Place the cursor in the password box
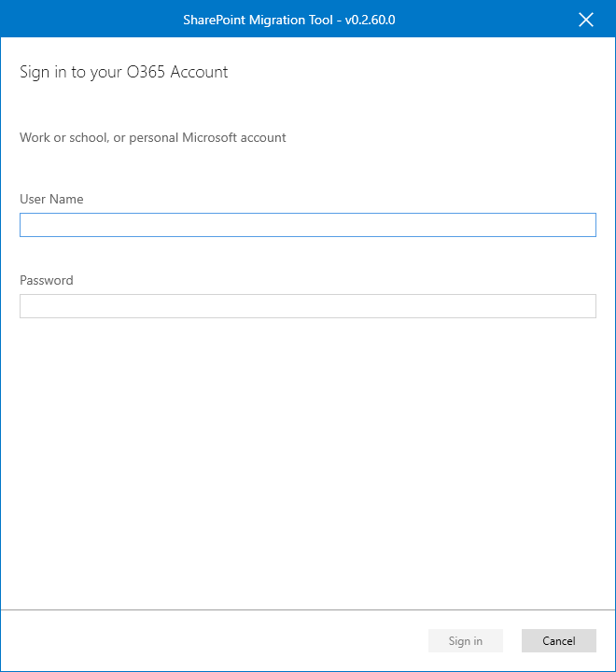Viewport: 616px width, 672px height. (x=307, y=306)
